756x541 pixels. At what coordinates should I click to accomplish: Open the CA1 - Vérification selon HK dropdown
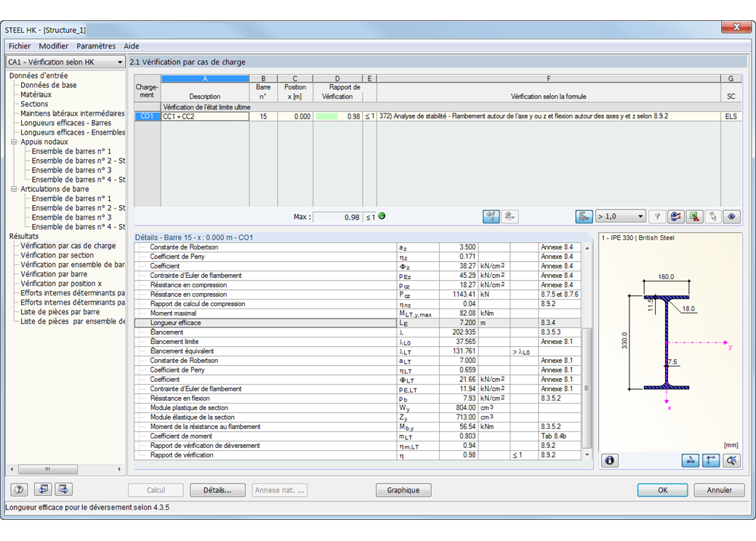point(65,62)
